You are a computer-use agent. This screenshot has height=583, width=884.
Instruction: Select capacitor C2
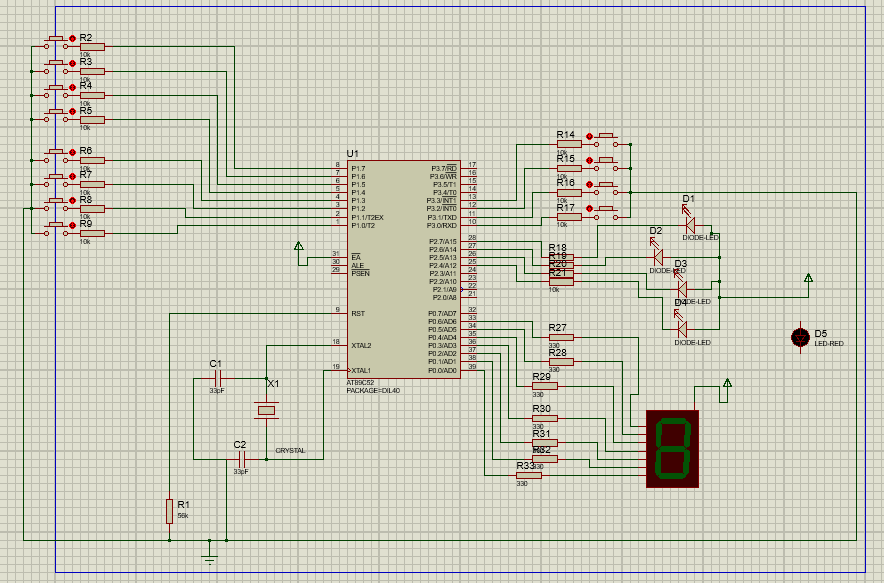click(x=241, y=459)
